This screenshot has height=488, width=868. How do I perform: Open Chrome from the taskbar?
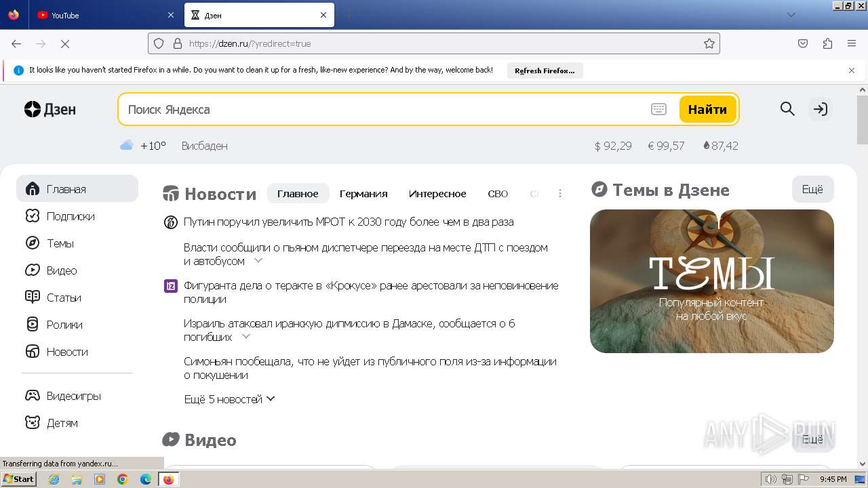[x=123, y=479]
